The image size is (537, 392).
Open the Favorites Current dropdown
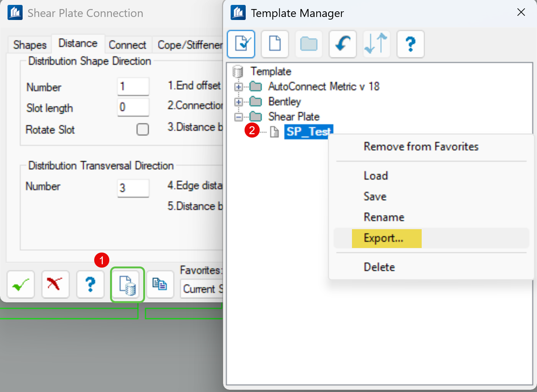click(202, 289)
